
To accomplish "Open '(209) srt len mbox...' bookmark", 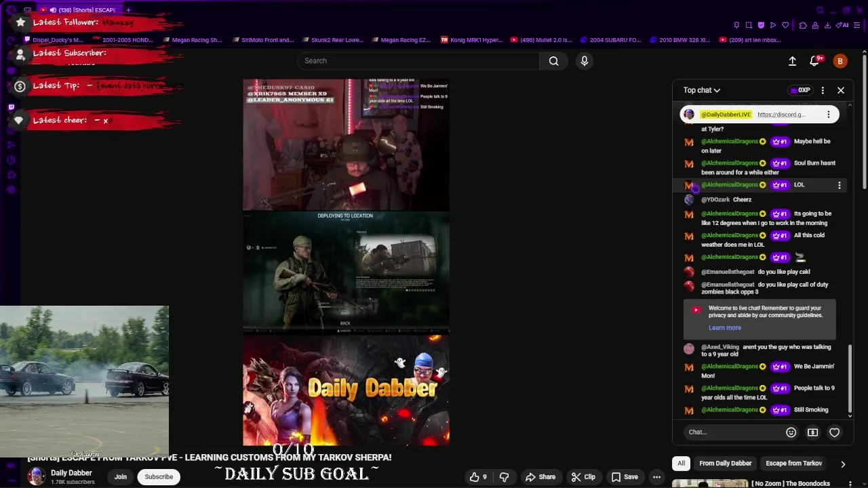I will pos(750,40).
